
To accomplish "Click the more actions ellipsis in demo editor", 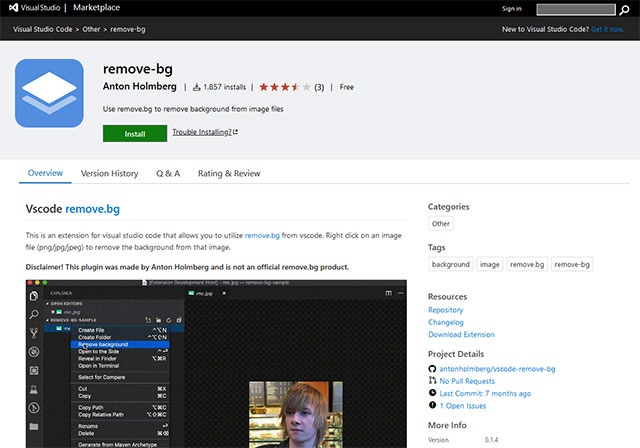I will tap(401, 293).
